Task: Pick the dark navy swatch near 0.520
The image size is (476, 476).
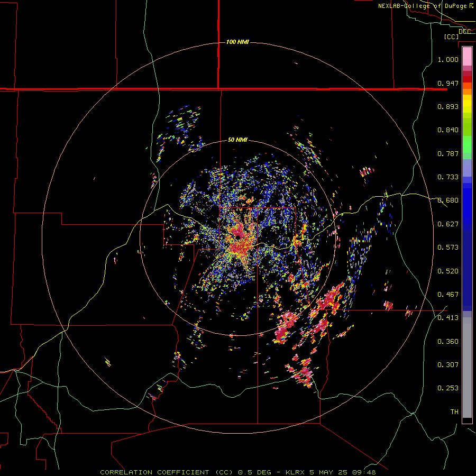Action: [x=467, y=270]
